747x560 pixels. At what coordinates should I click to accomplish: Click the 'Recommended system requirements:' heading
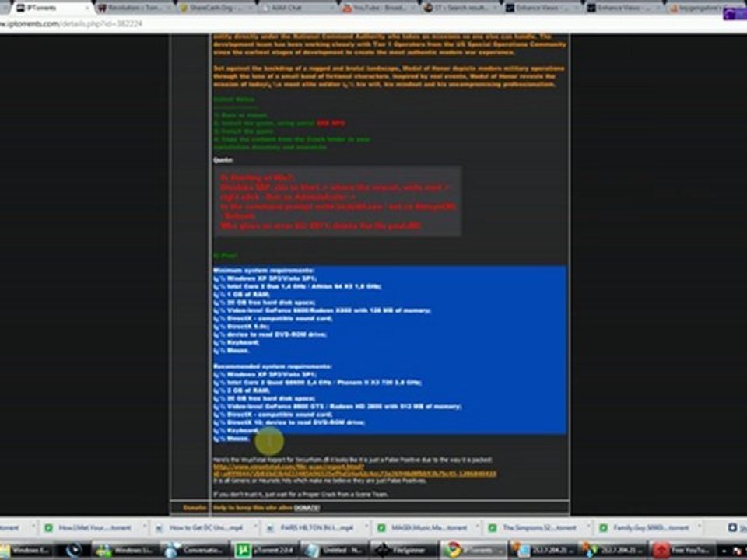pyautogui.click(x=272, y=366)
